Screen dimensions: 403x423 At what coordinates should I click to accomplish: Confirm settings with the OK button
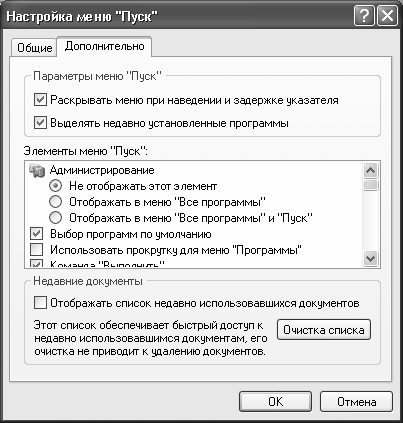click(275, 402)
